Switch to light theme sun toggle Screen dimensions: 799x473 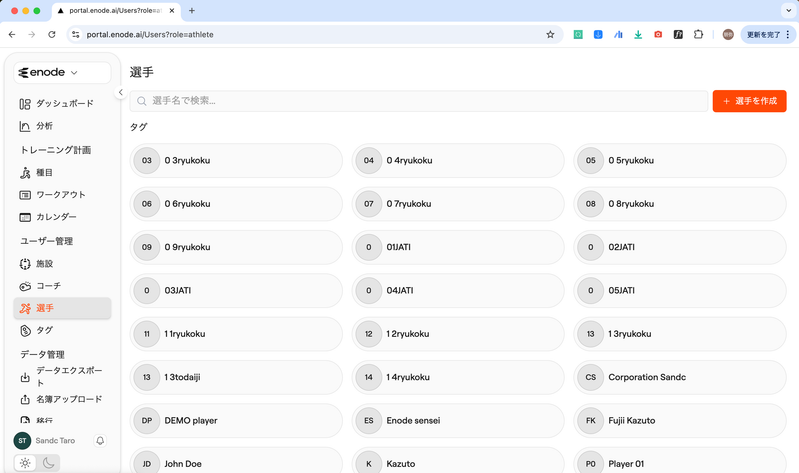click(25, 463)
